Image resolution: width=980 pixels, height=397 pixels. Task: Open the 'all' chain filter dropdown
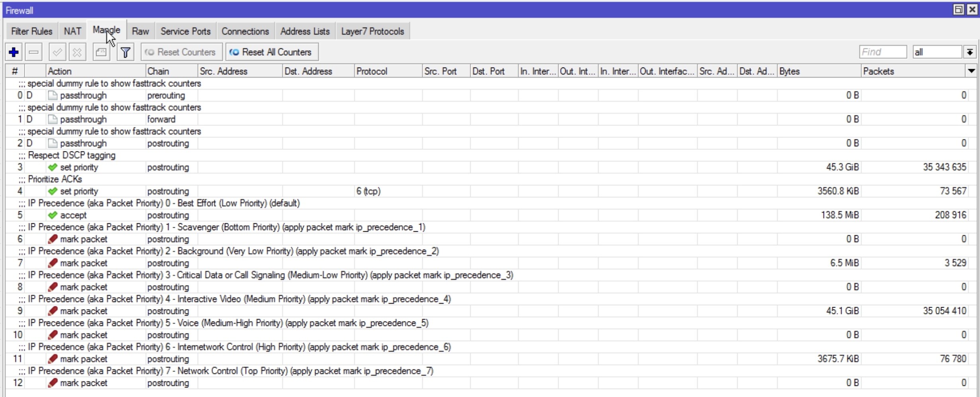point(970,52)
